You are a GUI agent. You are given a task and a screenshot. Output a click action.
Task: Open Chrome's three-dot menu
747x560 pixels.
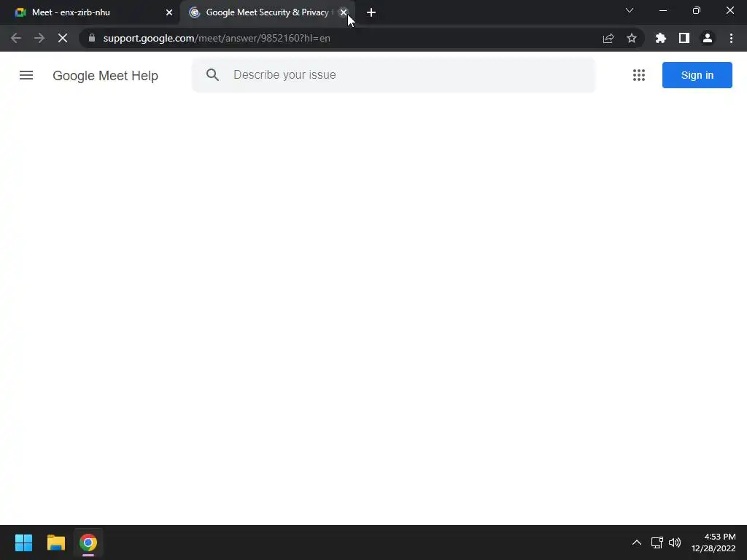(731, 38)
